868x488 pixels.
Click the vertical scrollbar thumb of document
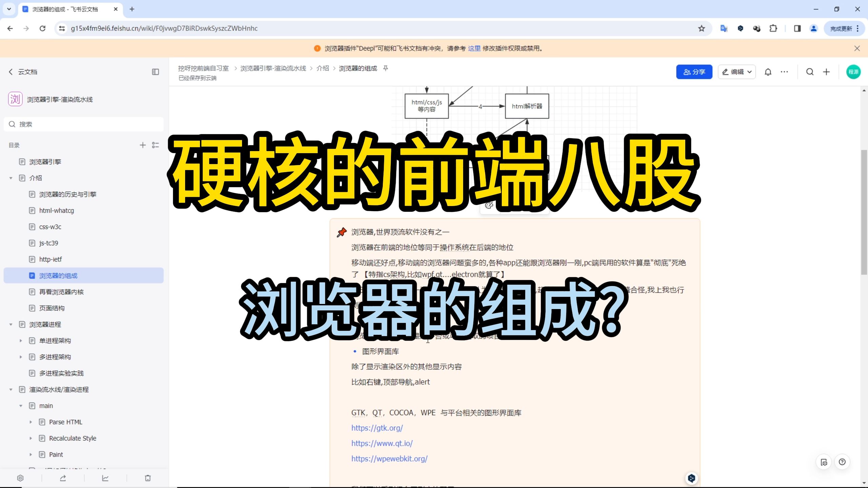point(864,212)
